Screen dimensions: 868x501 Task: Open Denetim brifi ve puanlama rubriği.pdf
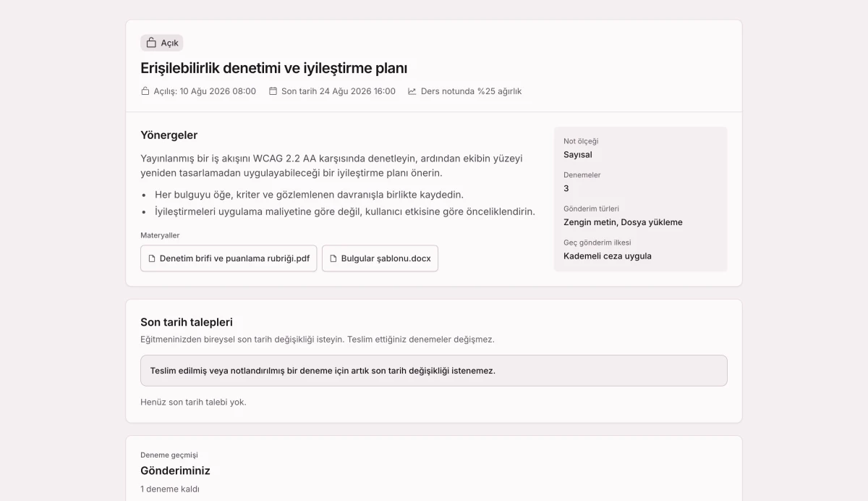coord(229,258)
